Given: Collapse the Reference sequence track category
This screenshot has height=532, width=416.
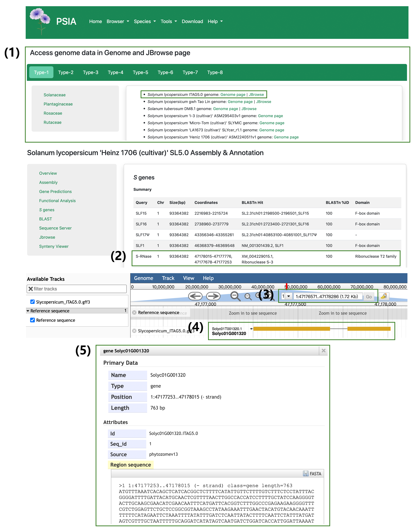Looking at the screenshot, I should 28,311.
